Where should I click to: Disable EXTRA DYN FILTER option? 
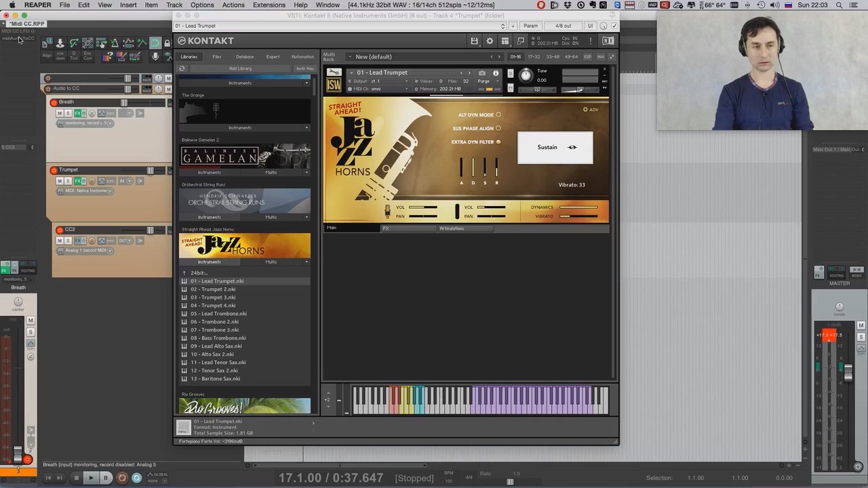tap(498, 142)
